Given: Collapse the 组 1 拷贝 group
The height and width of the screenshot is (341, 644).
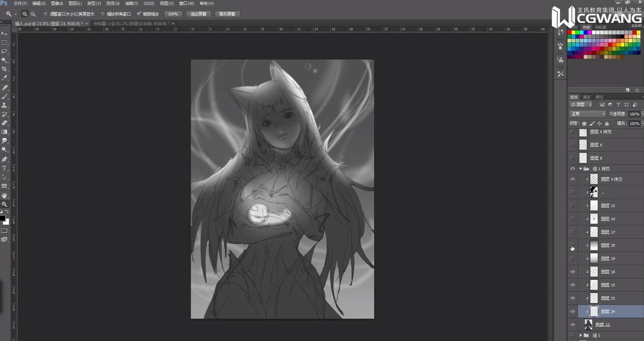Looking at the screenshot, I should pos(581,169).
